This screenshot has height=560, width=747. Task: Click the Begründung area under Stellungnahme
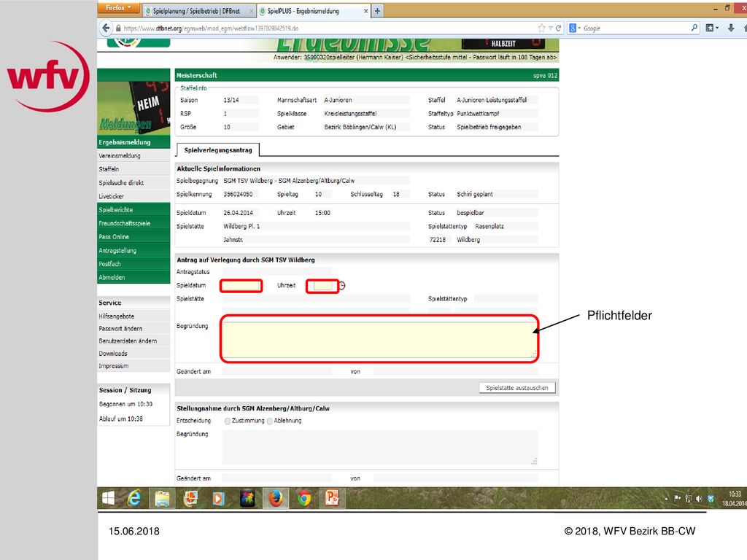point(379,448)
